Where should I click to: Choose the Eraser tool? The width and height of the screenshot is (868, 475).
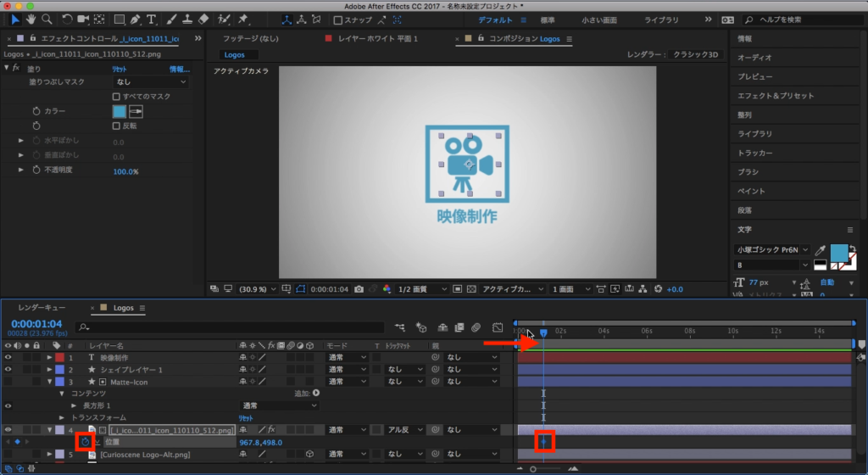203,19
